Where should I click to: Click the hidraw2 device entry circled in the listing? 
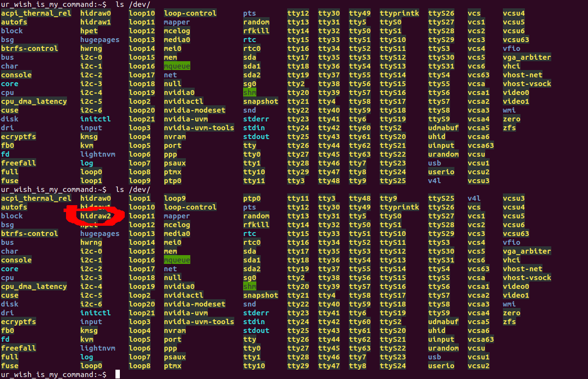(96, 216)
